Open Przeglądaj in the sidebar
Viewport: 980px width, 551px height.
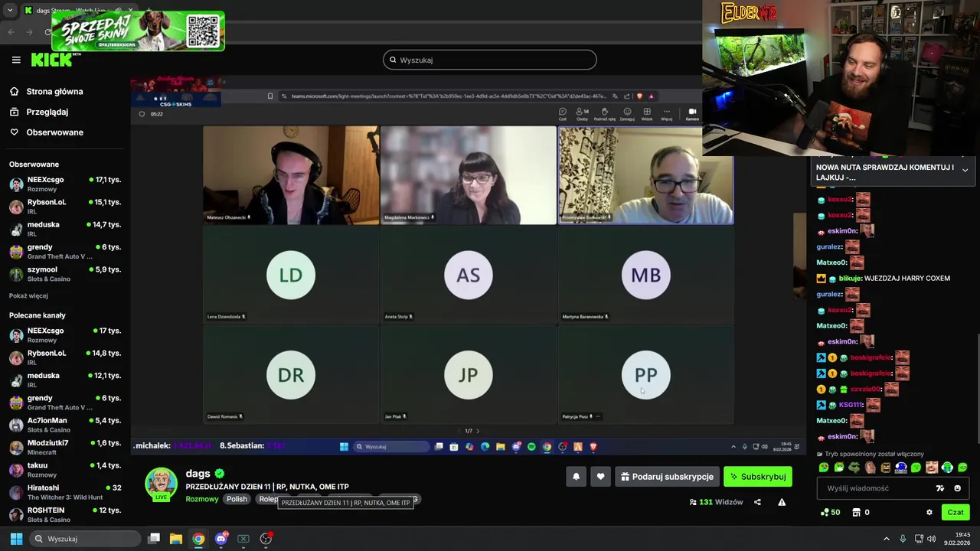(x=47, y=112)
